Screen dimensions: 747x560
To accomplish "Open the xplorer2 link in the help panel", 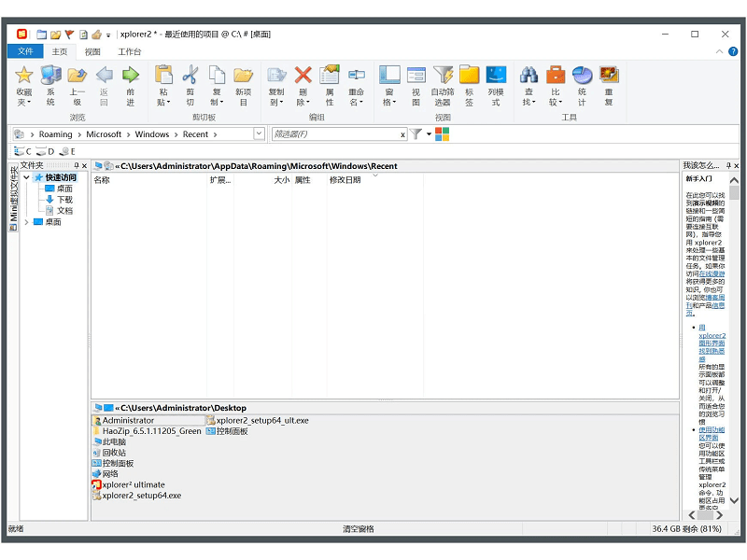I will 711,334.
